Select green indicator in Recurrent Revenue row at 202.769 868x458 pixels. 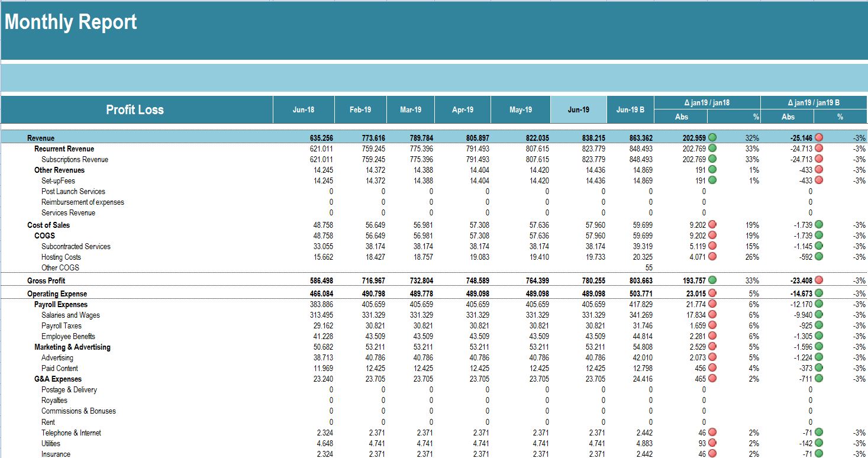point(712,149)
